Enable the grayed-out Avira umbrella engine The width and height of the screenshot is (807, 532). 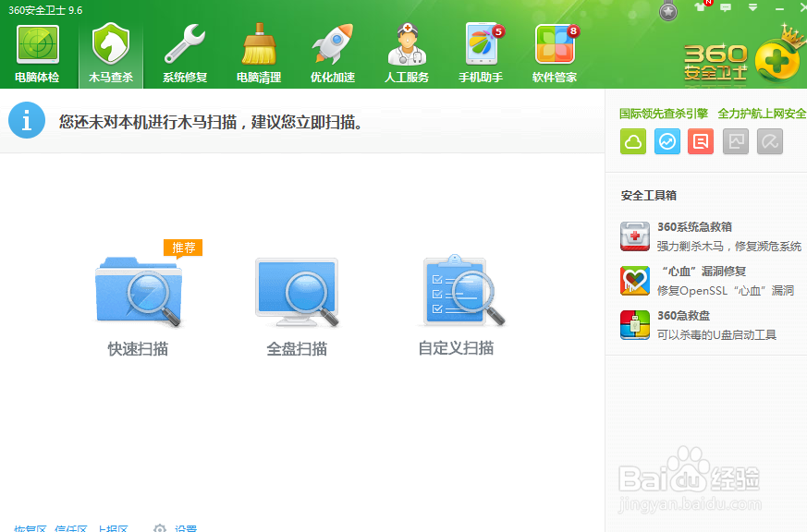769,141
